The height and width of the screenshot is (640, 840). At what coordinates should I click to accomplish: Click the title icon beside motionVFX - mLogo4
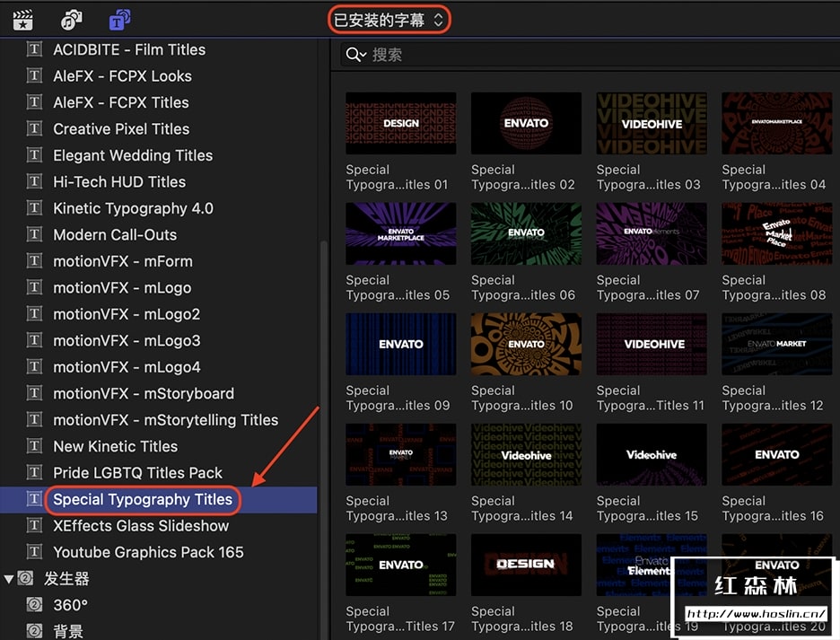point(34,366)
